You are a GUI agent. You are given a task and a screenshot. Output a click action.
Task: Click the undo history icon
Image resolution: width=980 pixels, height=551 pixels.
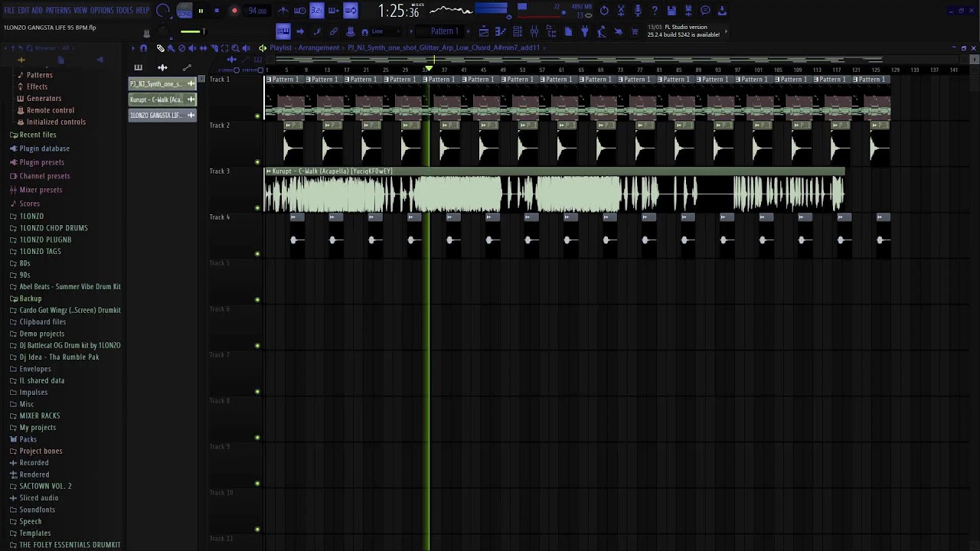coord(604,11)
